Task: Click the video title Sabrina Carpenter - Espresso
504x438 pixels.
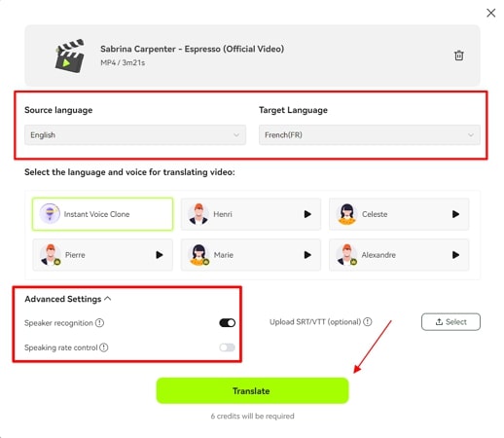Action: [x=192, y=49]
